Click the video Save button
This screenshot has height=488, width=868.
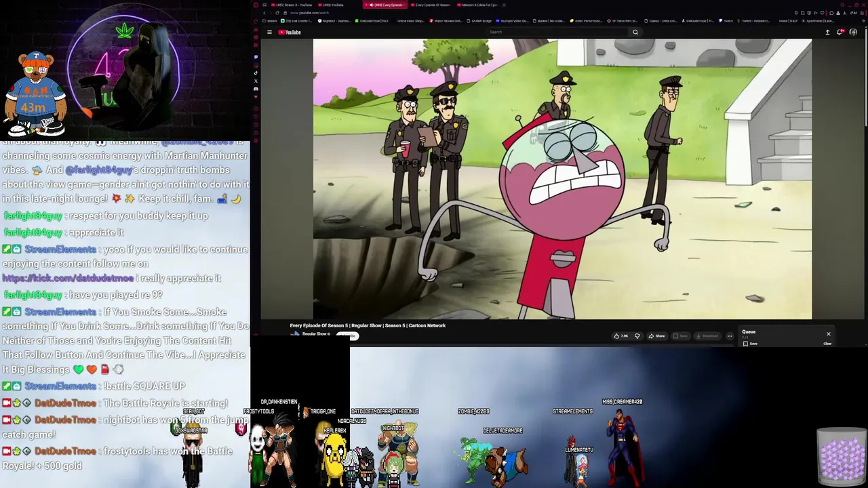pyautogui.click(x=679, y=336)
